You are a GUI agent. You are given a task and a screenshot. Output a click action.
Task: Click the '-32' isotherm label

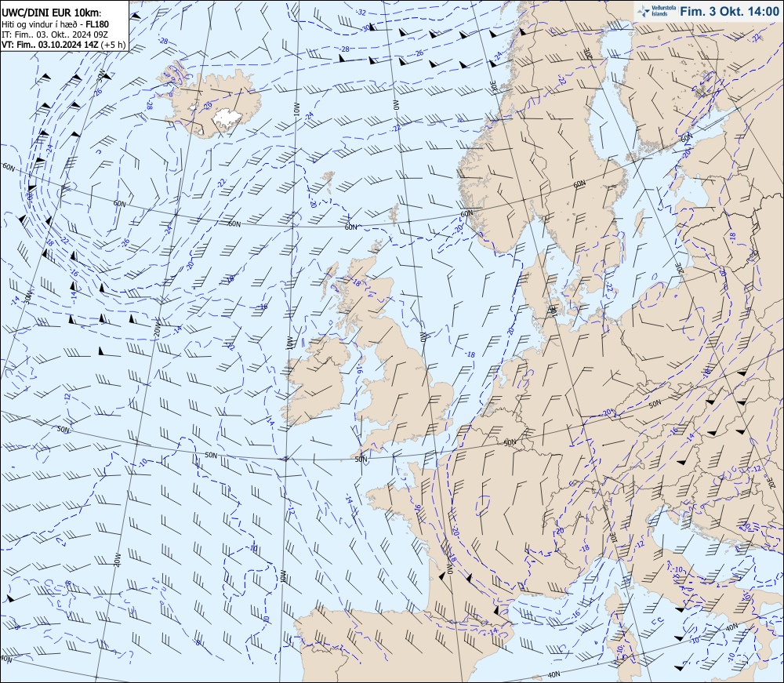(361, 12)
